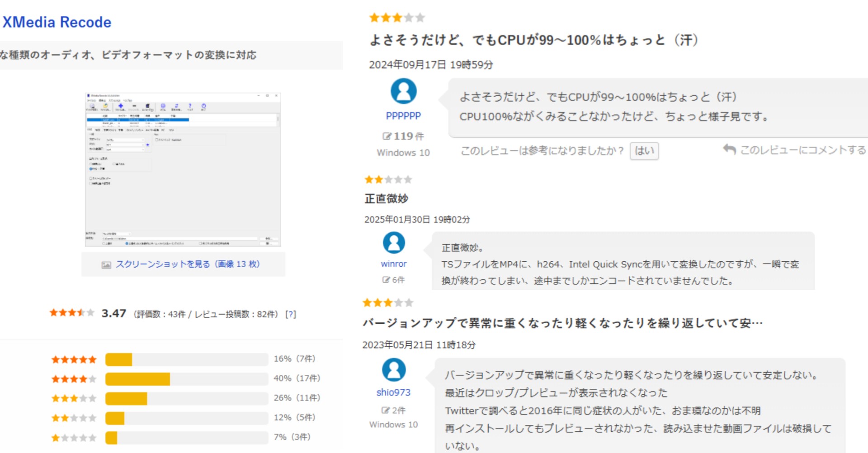This screenshot has height=453, width=868.
Task: Click the three-star rating of the PPPPPP review
Action: (397, 18)
